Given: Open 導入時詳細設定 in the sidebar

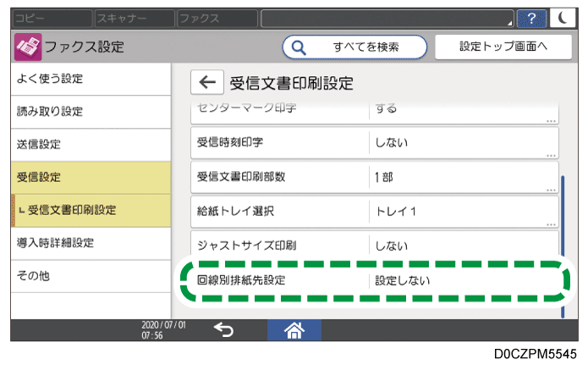Looking at the screenshot, I should point(91,243).
